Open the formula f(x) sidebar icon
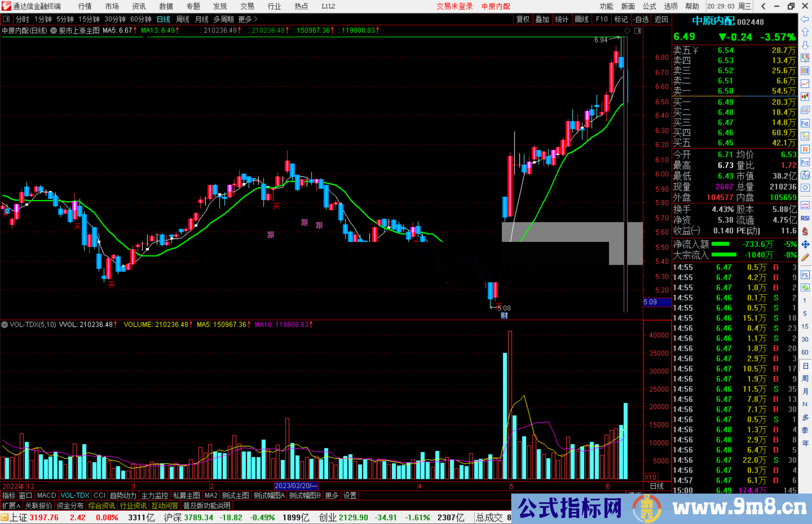 (805, 175)
